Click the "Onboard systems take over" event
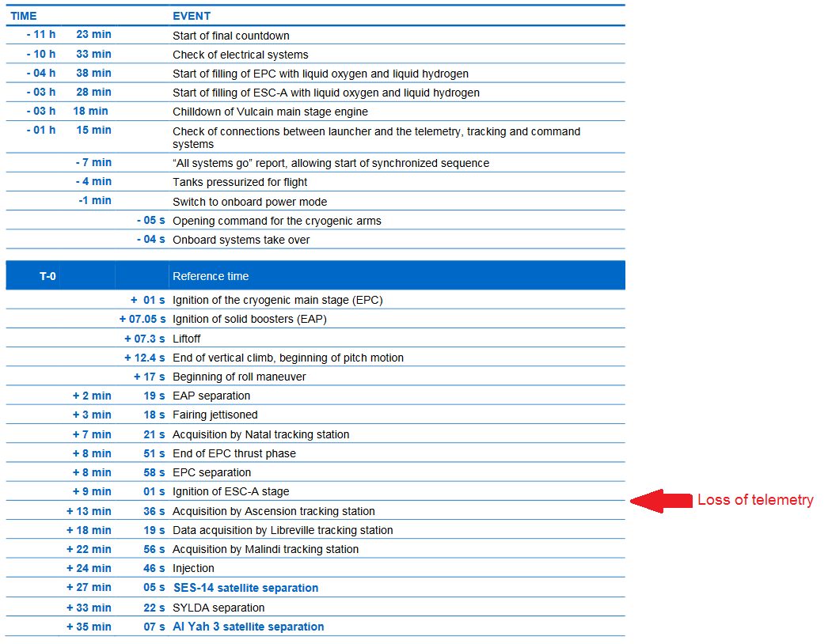Screen dimensions: 832x644 pos(241,240)
